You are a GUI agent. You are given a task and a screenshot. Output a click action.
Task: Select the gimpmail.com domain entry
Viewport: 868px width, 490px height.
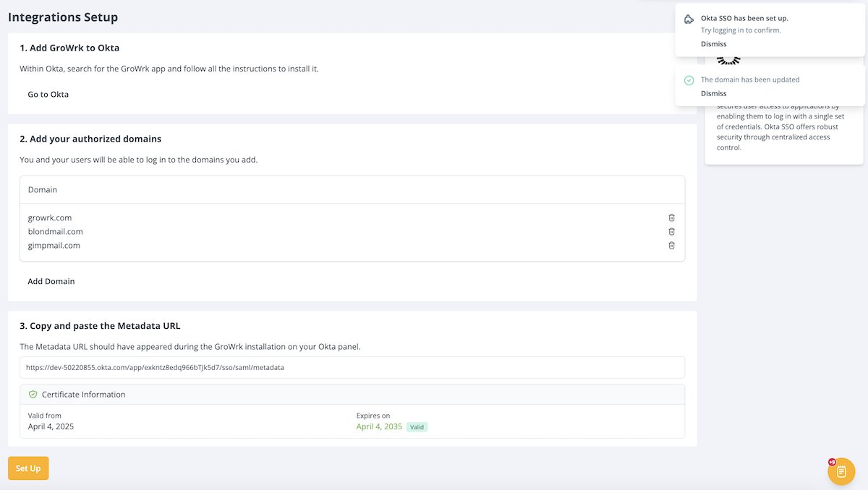pos(54,246)
